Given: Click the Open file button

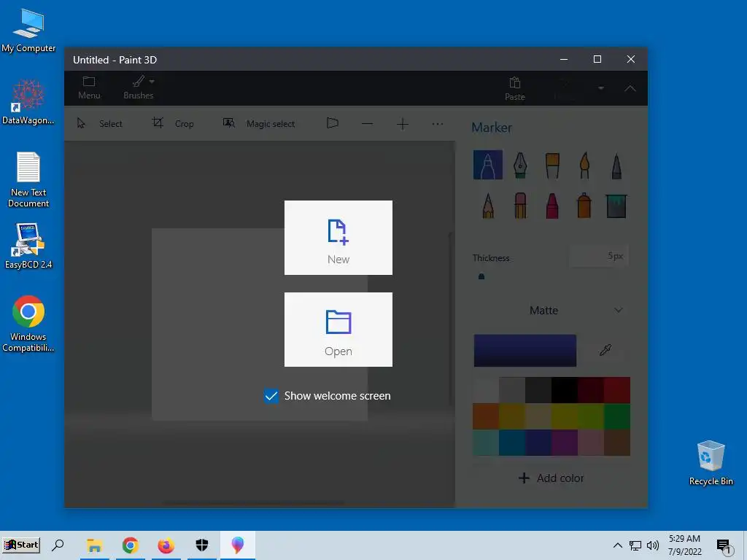Looking at the screenshot, I should click(338, 330).
